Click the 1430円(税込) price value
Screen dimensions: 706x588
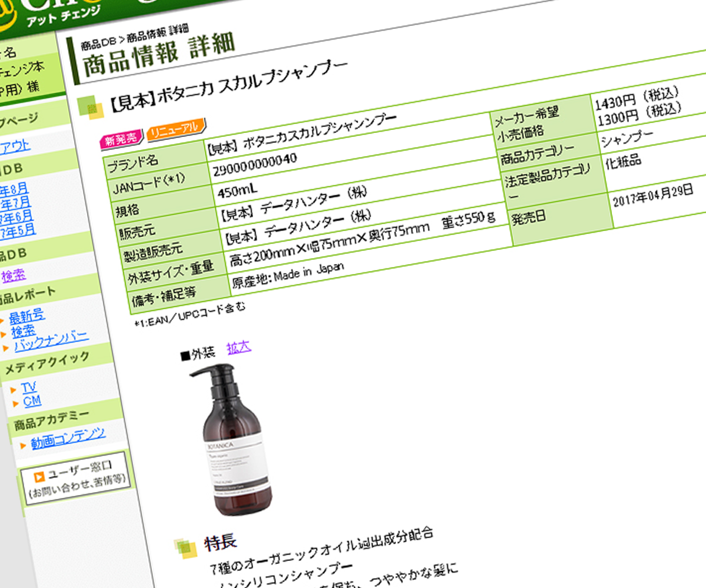[638, 98]
